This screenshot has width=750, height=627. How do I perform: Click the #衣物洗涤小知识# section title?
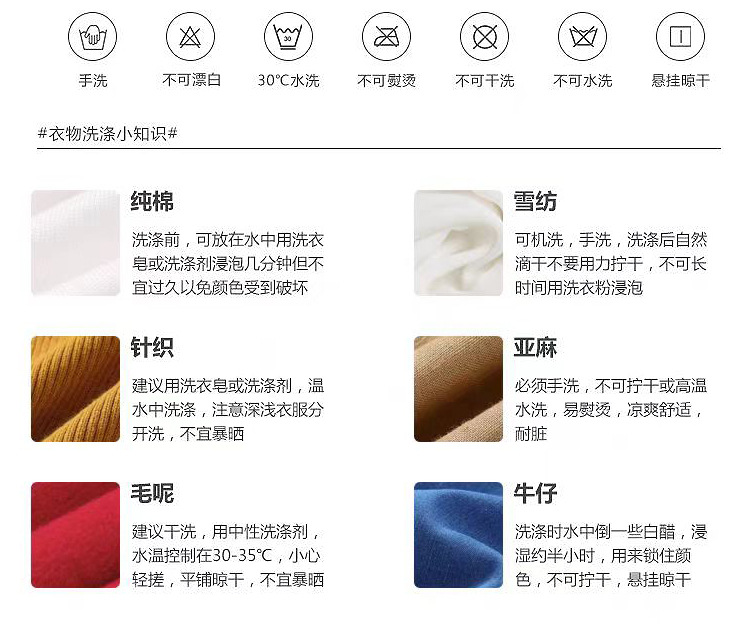tap(108, 133)
